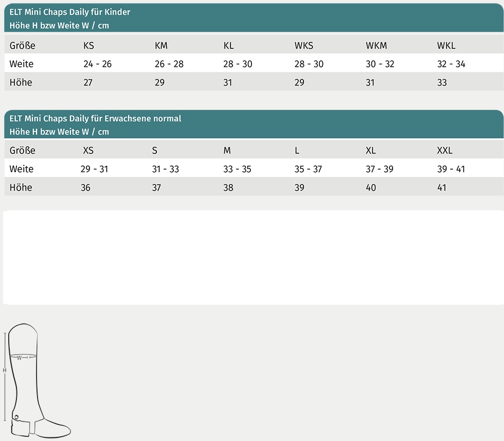Click width '28 - 30' under KL
The height and width of the screenshot is (441, 504).
point(238,64)
